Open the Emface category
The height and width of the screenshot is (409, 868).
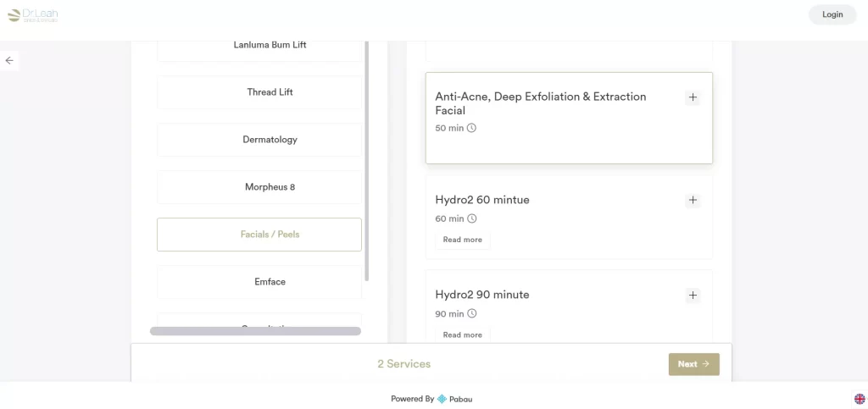click(x=259, y=282)
